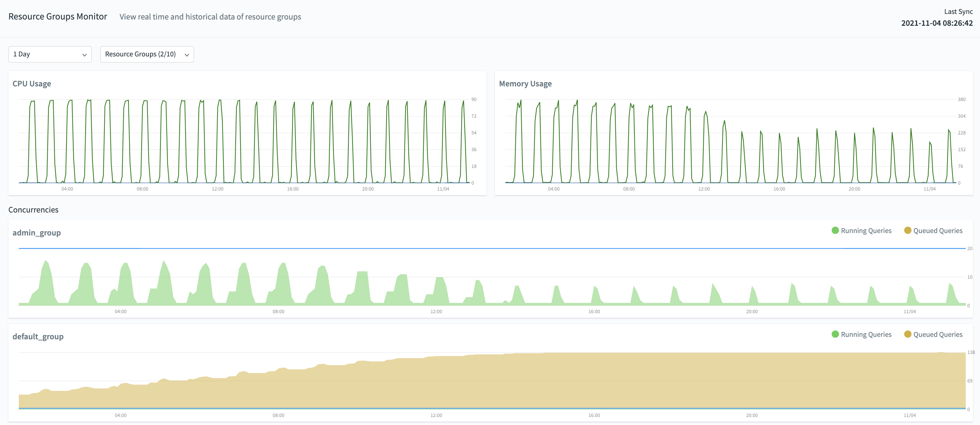This screenshot has height=425, width=980.
Task: Click the 20:00 axis label in default_group chart
Action: tap(752, 416)
